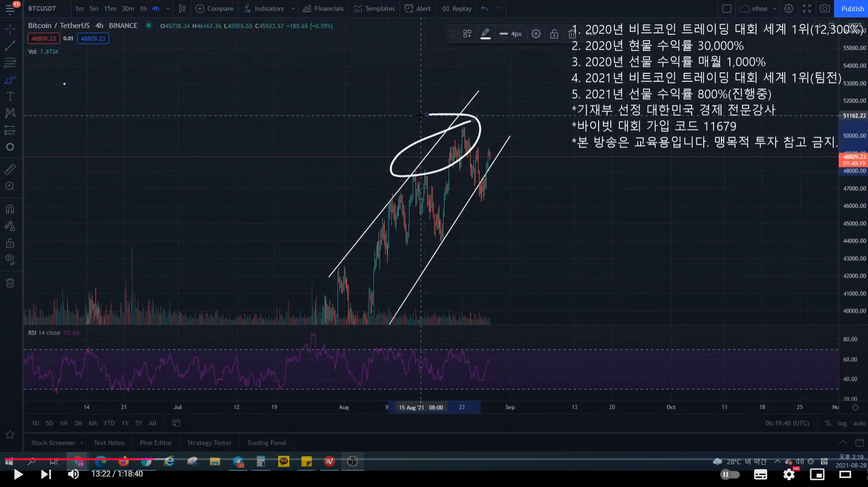The image size is (868, 487).
Task: Expand favorite indicators dropdown arrow
Action: (293, 8)
